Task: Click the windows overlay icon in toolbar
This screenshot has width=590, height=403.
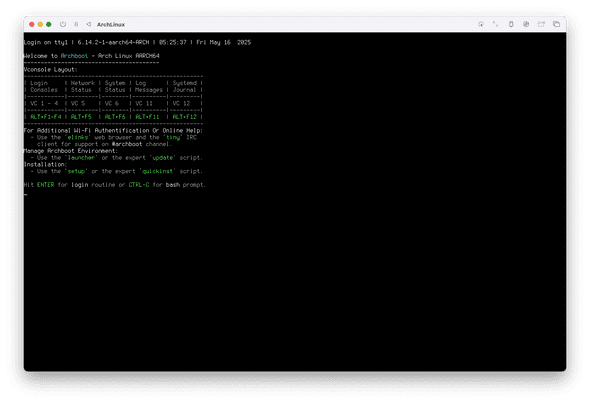Action: [x=557, y=24]
